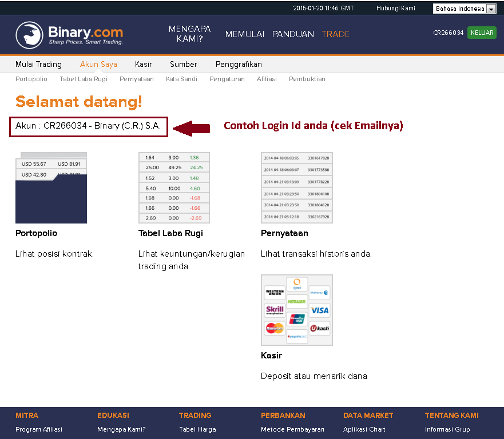This screenshot has width=504, height=439.
Task: Open MEMULAI menu
Action: [x=245, y=34]
